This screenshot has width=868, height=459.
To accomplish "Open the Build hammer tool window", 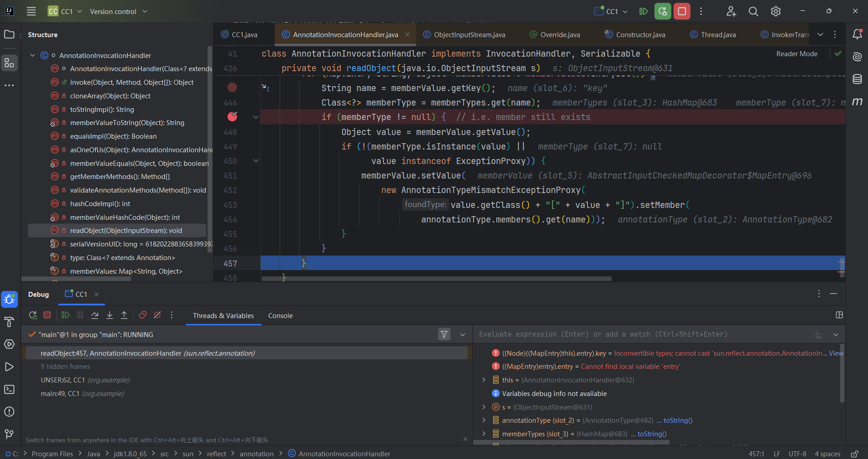I will click(x=9, y=322).
